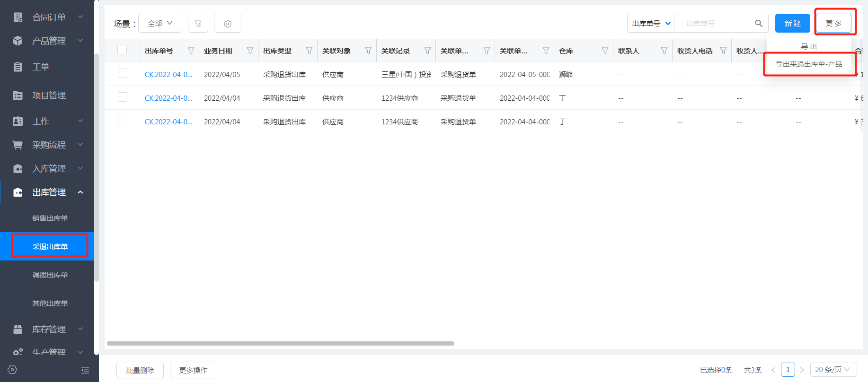
Task: Click the 产品管理 cube icon
Action: pos(18,41)
